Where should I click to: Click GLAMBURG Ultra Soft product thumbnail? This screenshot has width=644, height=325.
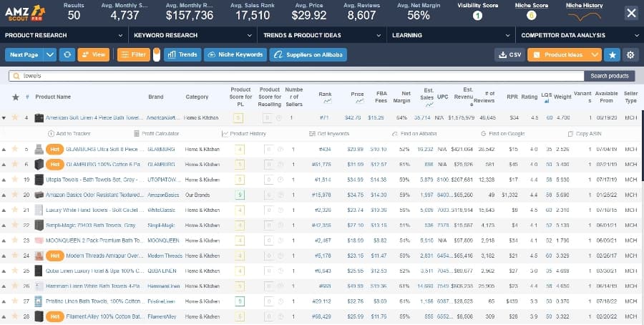point(39,149)
